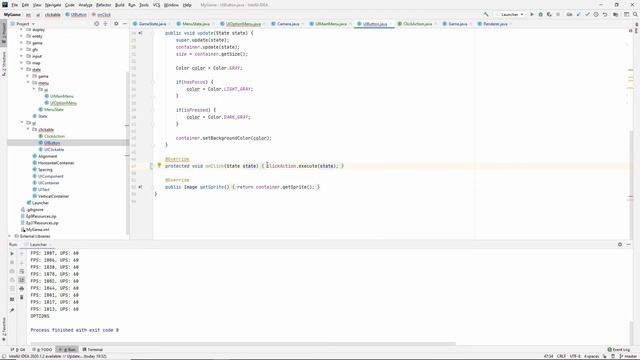This screenshot has height=360, width=640.
Task: Switch to ClickAction.java tab
Action: [417, 24]
